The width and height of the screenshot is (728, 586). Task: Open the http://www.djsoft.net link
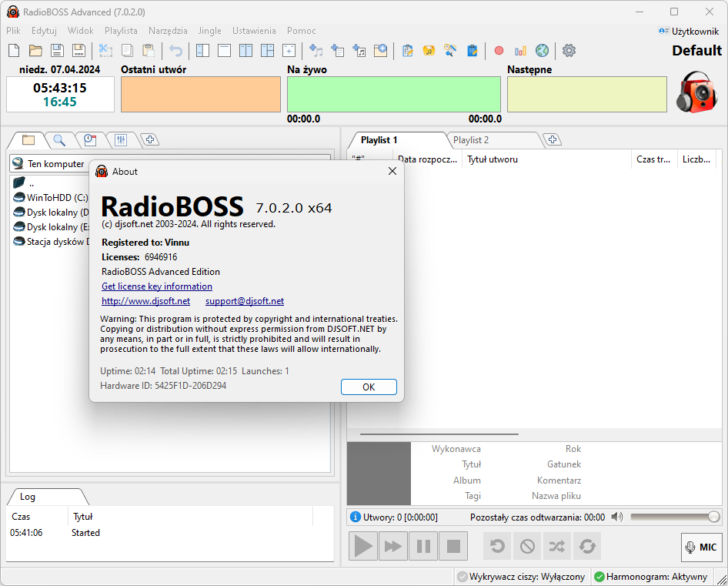tap(145, 300)
